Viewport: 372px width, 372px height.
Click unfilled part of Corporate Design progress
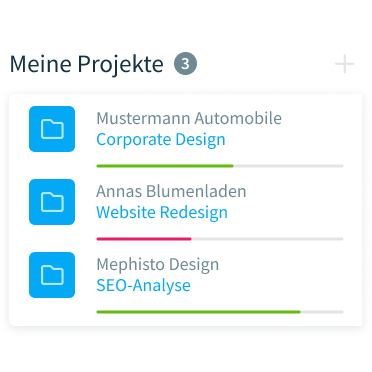point(288,166)
